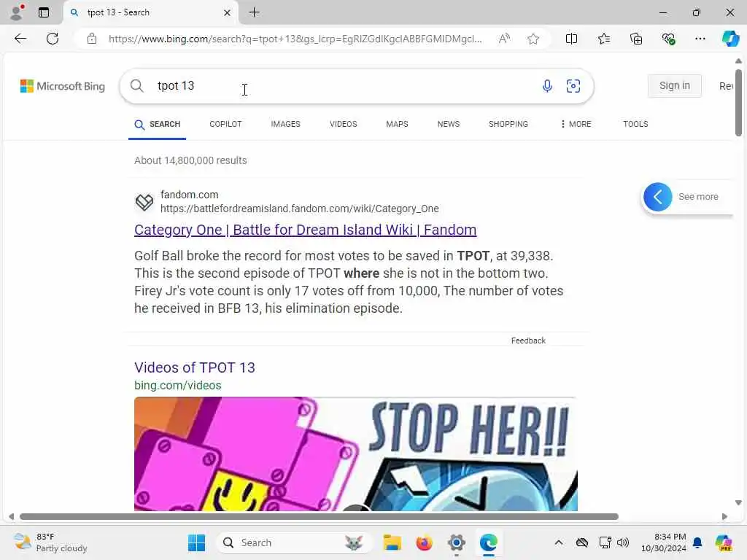The height and width of the screenshot is (560, 747).
Task: Expand the See more side panel
Action: pos(688,197)
